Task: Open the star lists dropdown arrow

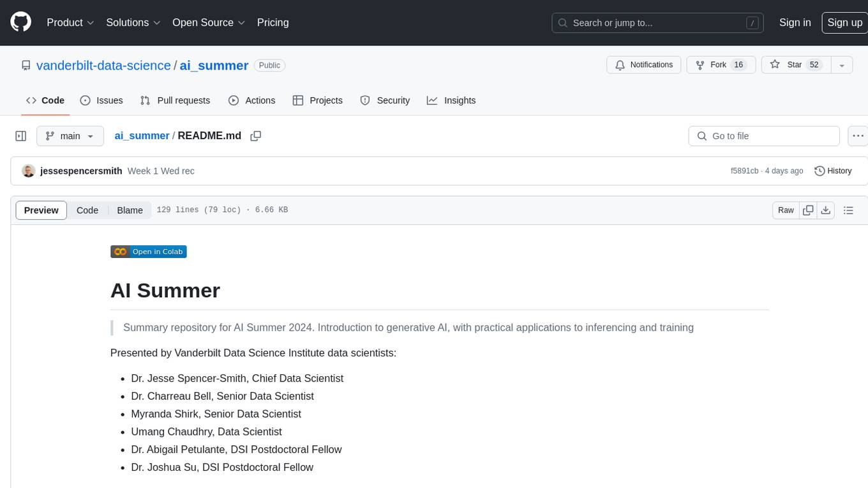Action: point(842,65)
